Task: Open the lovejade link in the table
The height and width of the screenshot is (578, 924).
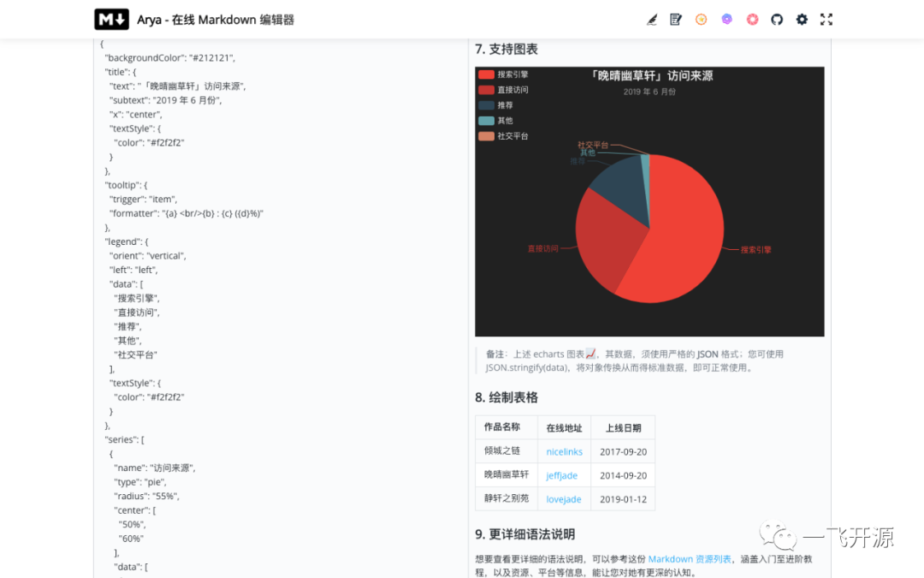Action: tap(563, 499)
